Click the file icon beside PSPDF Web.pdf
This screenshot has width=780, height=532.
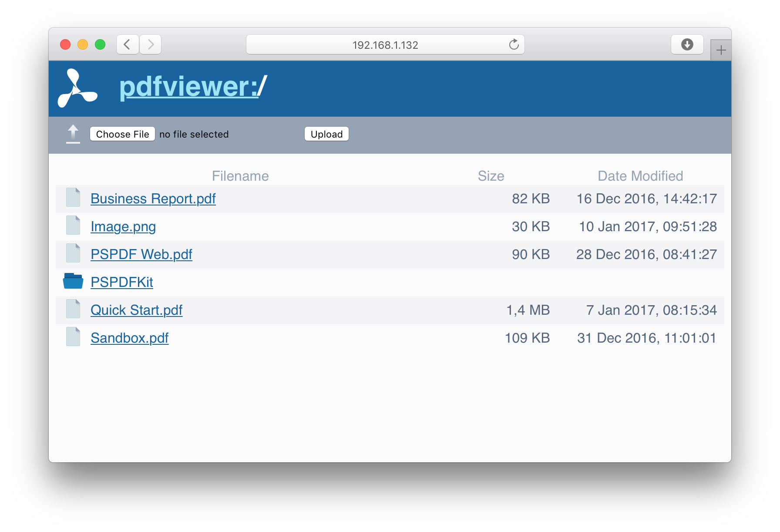coord(73,253)
